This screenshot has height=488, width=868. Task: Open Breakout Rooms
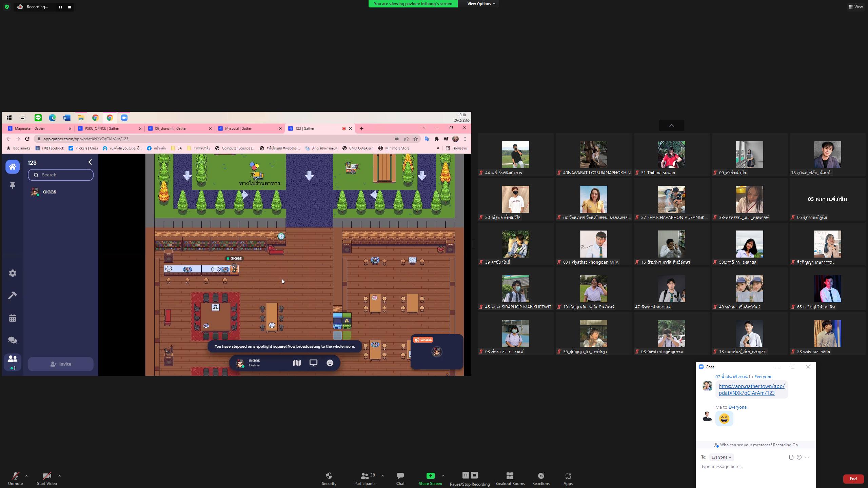(510, 479)
